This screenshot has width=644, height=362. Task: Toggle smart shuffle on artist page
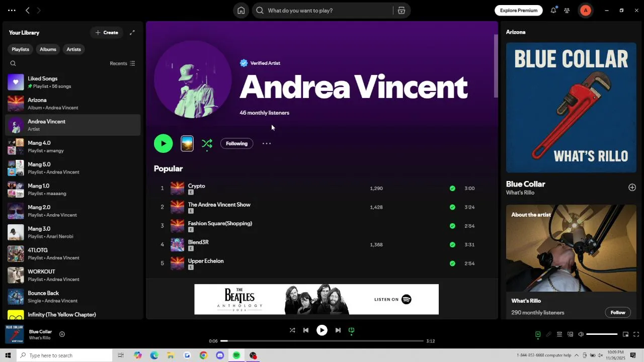point(207,144)
